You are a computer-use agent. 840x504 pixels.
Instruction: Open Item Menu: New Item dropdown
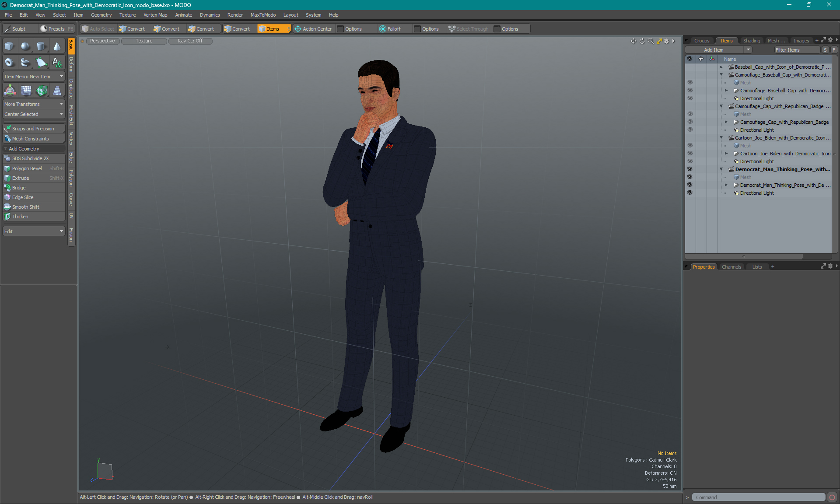coord(34,77)
